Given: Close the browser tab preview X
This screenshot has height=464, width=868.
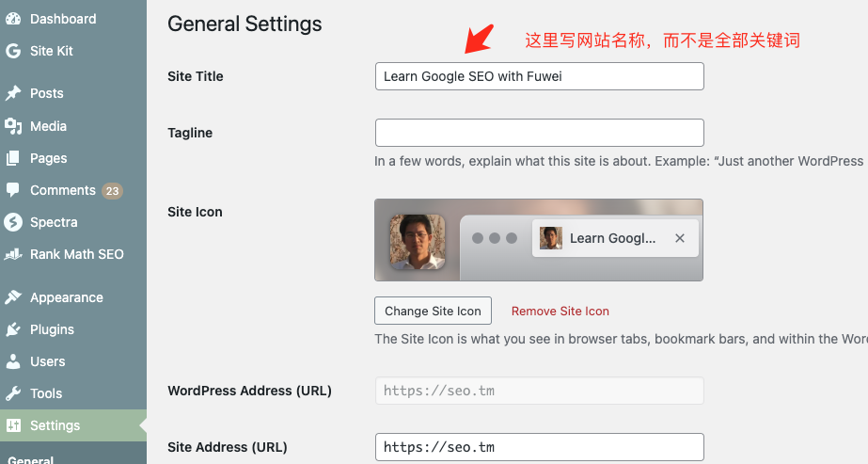Looking at the screenshot, I should [680, 238].
